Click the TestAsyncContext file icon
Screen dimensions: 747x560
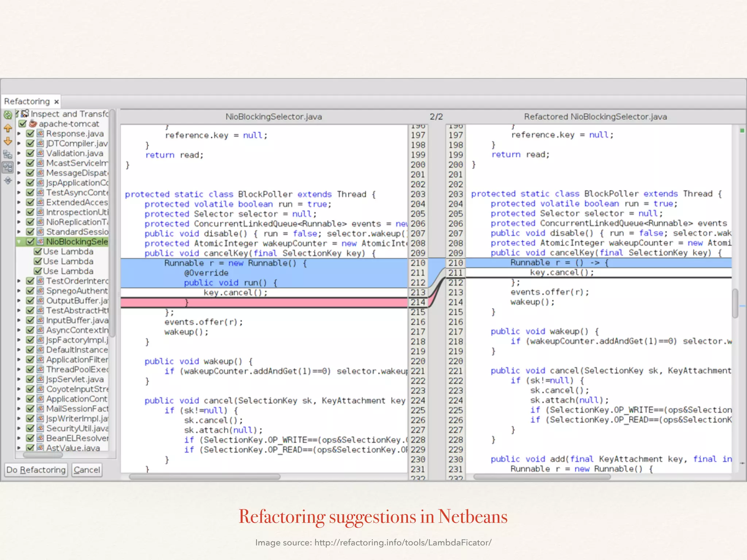(x=40, y=192)
